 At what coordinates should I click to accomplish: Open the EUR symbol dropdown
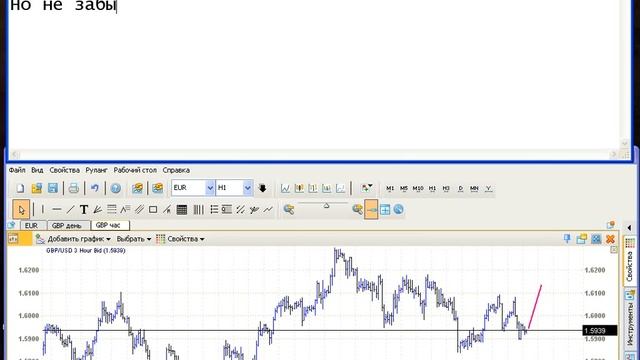click(210, 188)
